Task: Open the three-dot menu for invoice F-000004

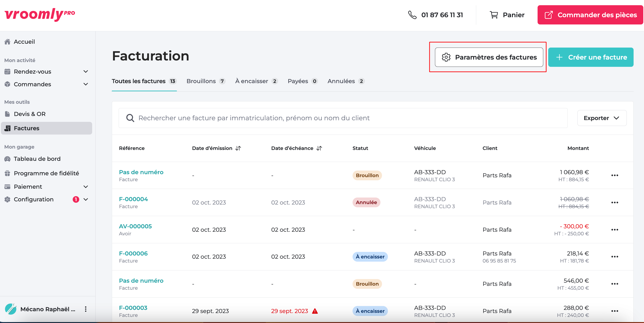Action: (615, 202)
